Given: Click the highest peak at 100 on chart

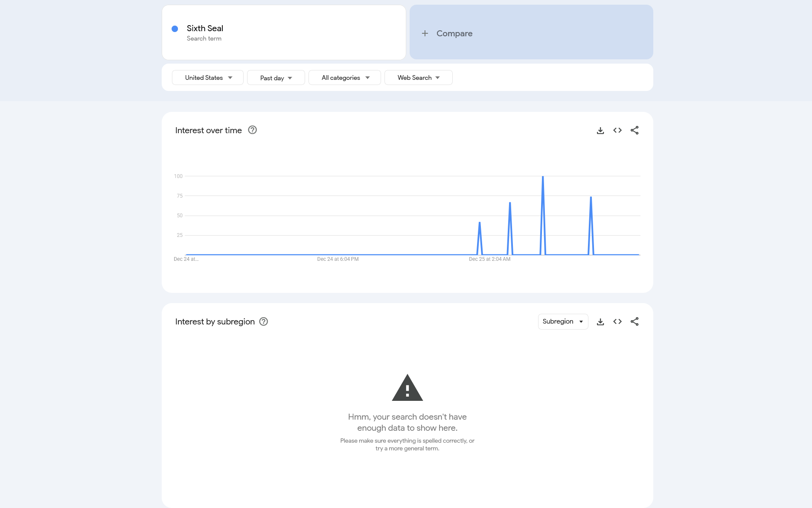Looking at the screenshot, I should click(x=543, y=177).
